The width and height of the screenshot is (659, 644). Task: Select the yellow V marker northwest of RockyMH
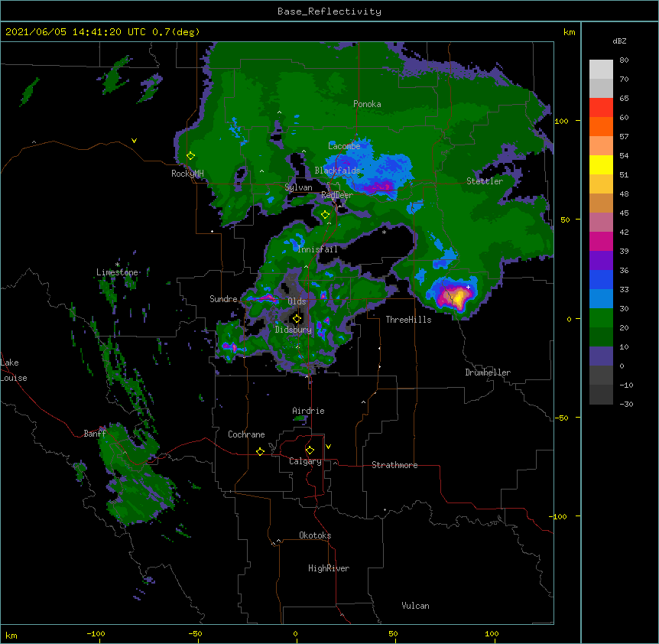click(x=134, y=141)
